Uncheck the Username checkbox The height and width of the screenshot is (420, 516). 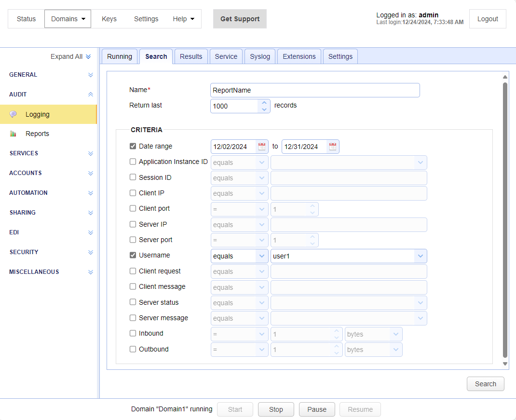[133, 255]
